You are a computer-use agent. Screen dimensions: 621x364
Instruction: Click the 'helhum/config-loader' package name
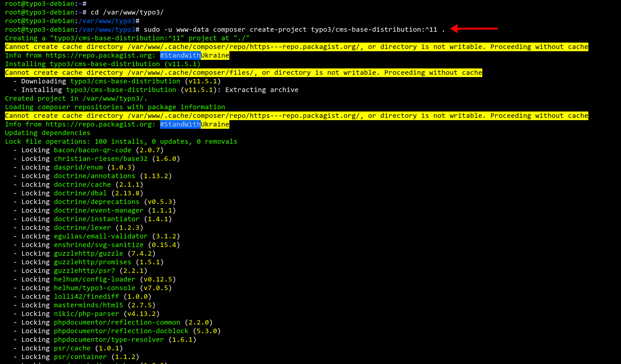click(x=95, y=279)
